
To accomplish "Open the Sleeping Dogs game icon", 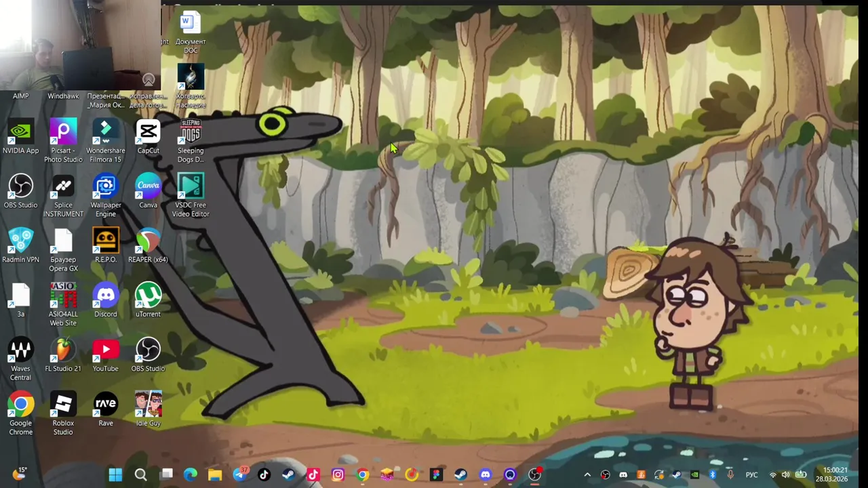I will point(191,142).
